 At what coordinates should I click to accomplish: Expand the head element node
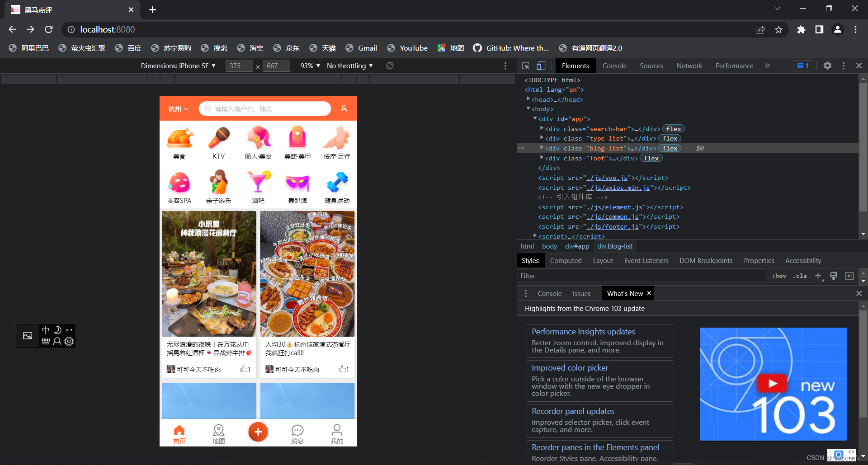528,99
